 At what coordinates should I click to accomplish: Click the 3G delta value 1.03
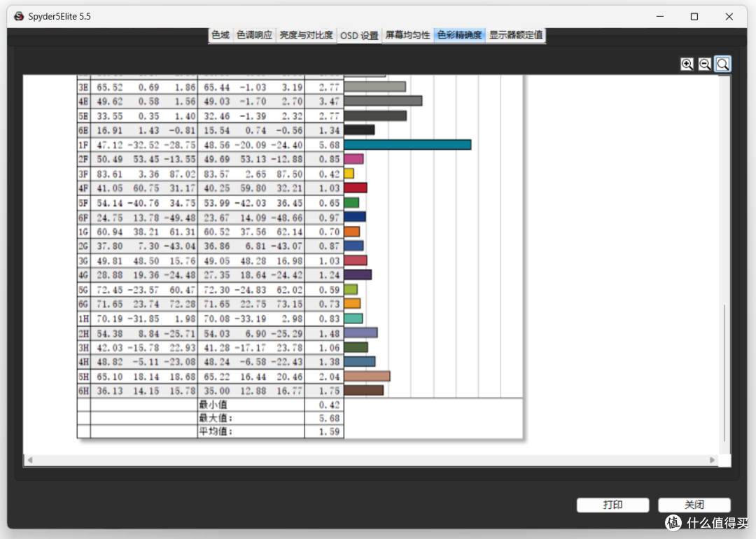pos(329,261)
